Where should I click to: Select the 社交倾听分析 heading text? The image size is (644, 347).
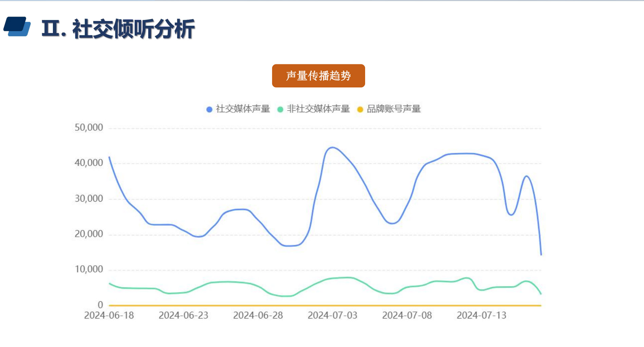click(133, 29)
